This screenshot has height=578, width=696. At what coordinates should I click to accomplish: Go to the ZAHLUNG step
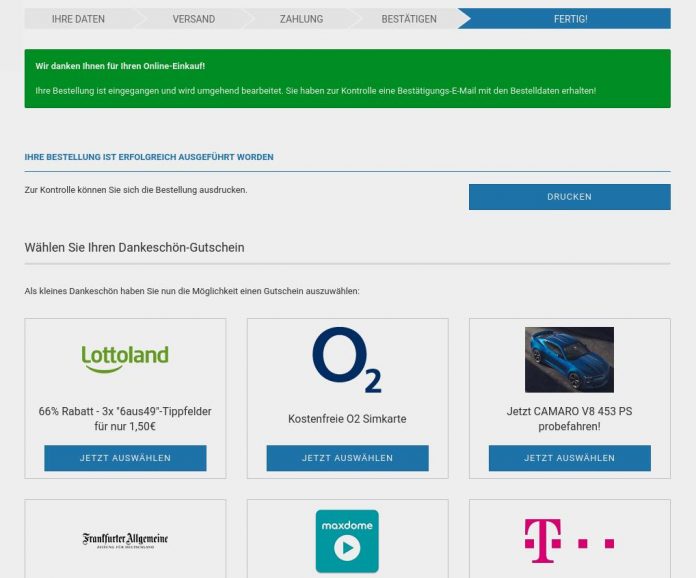tap(301, 19)
